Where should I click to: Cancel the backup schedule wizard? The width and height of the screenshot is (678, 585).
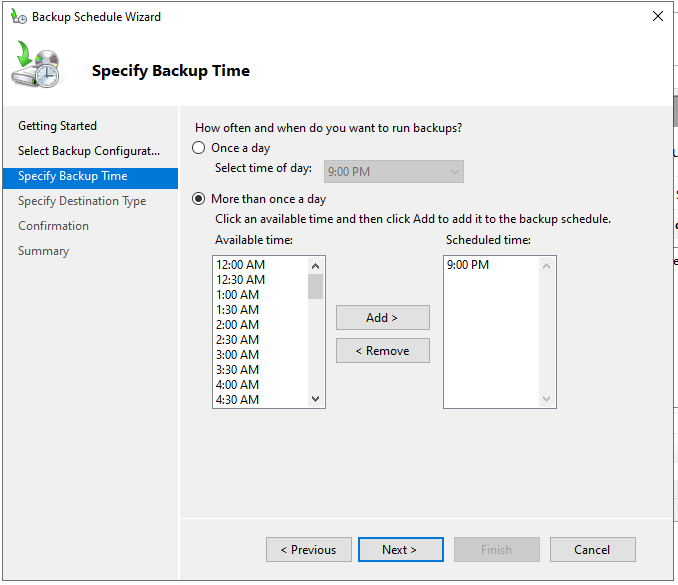592,550
